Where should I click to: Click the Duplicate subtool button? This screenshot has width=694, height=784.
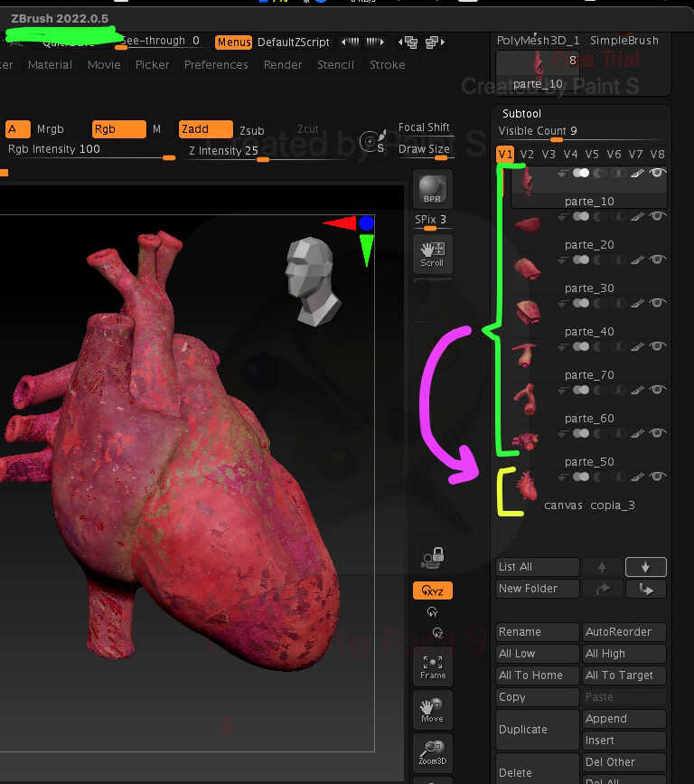[x=537, y=730]
